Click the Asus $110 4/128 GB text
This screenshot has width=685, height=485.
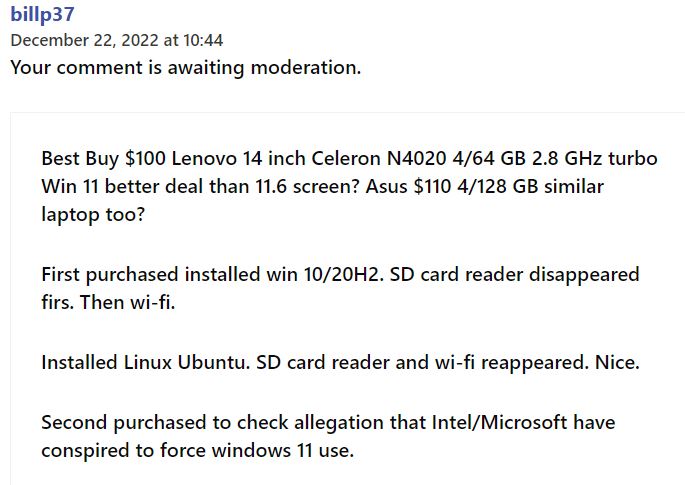[x=451, y=186]
